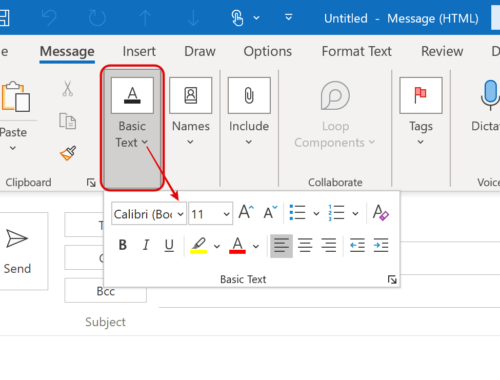Apply bulleted list formatting
This screenshot has width=500, height=380.
point(297,212)
